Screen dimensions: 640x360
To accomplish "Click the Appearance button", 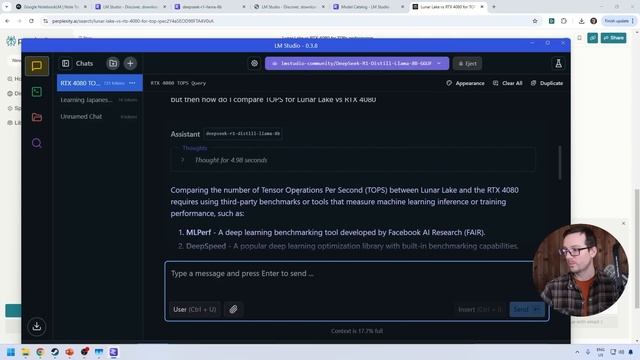I will point(465,83).
